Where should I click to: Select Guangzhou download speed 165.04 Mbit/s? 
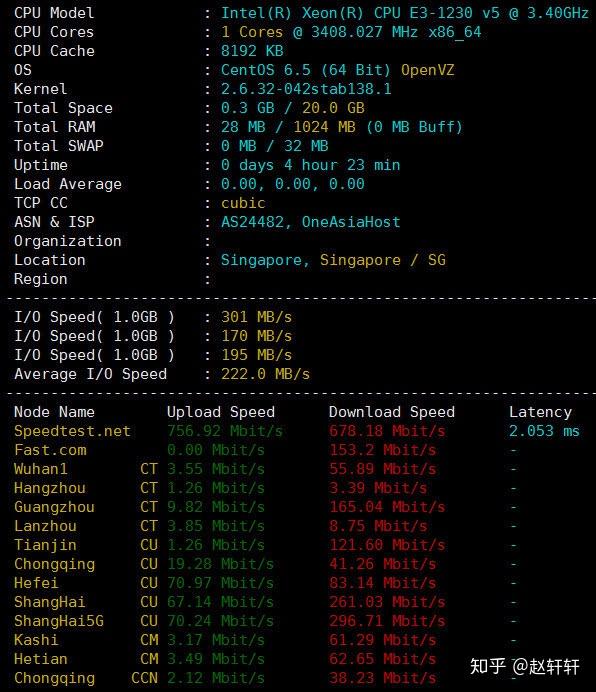point(387,507)
